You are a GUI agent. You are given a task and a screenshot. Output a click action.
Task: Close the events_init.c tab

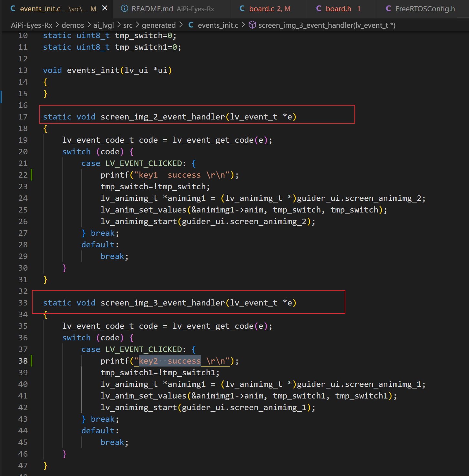click(x=105, y=8)
